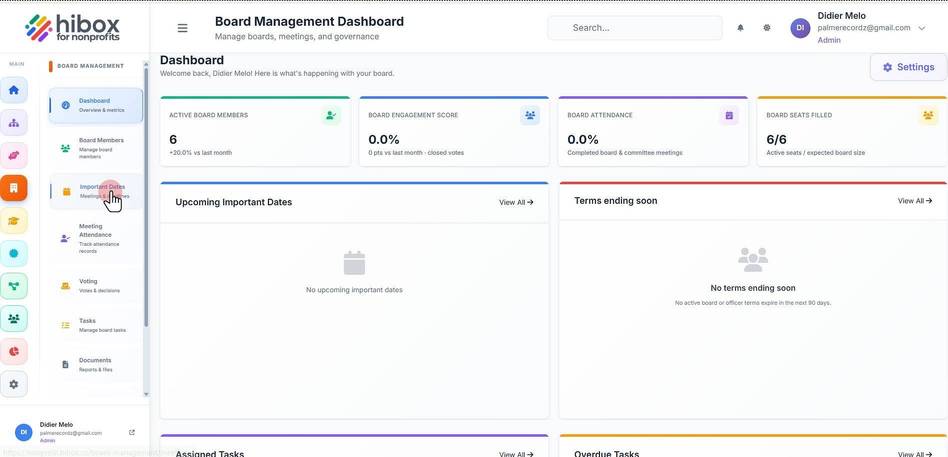The width and height of the screenshot is (948, 457).
Task: Click the Active Board Members card icon
Action: coord(331,115)
